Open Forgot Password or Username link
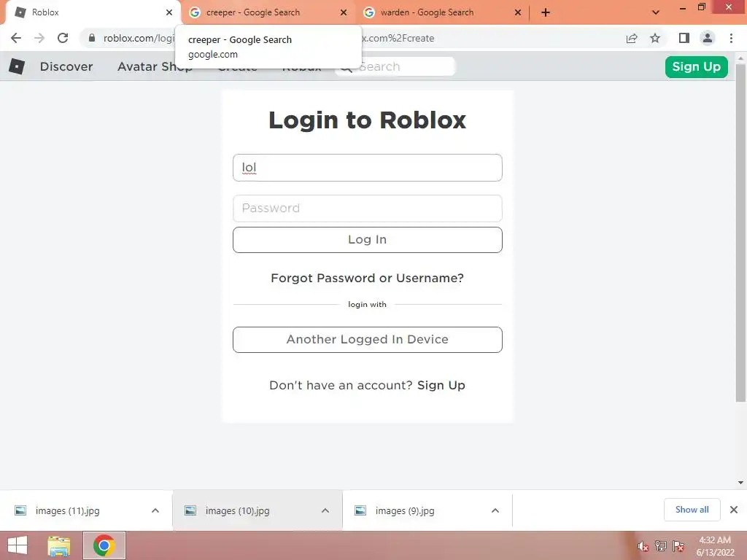This screenshot has height=560, width=747. pos(368,278)
